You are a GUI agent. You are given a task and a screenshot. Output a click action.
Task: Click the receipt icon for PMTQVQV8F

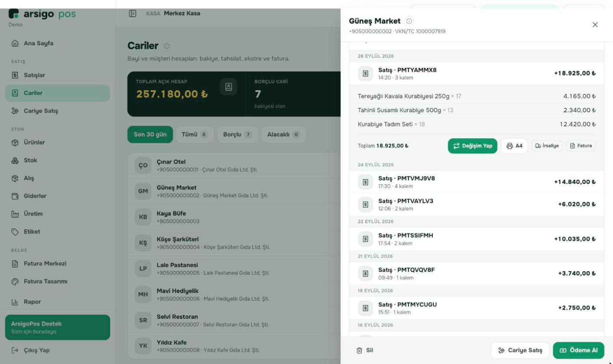tap(365, 273)
